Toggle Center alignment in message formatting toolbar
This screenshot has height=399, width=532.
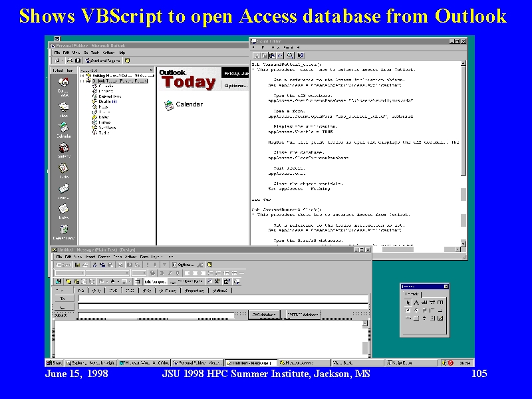tap(195, 273)
